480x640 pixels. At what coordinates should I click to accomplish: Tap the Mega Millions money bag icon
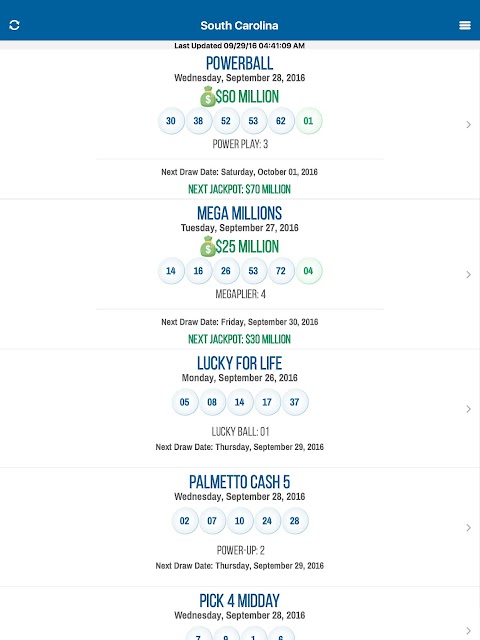pos(207,247)
